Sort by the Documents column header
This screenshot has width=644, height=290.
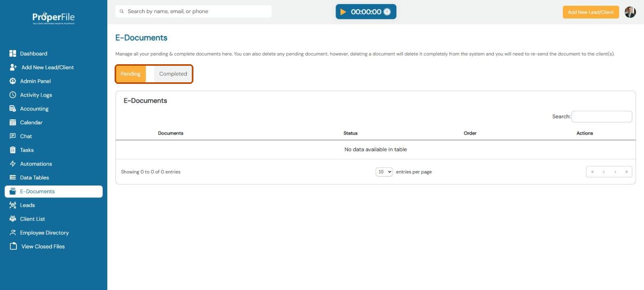click(170, 133)
